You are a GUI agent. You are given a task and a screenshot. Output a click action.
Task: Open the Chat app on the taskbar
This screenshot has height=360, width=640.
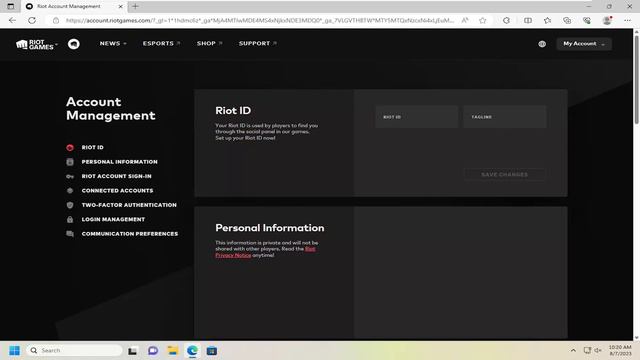click(x=153, y=351)
